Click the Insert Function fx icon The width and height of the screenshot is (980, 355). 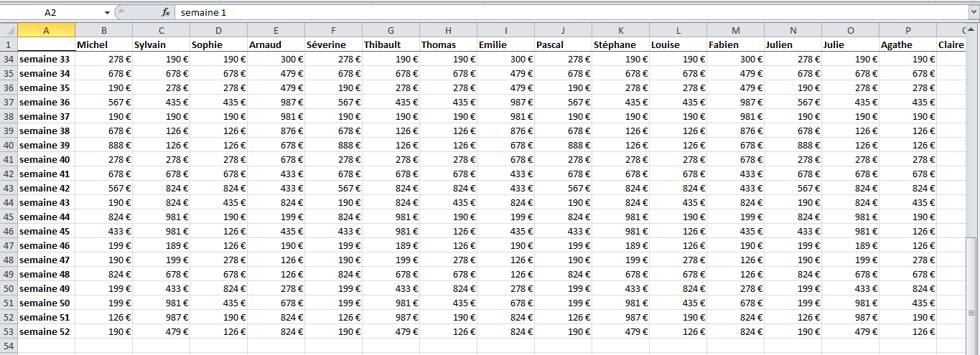pos(165,12)
